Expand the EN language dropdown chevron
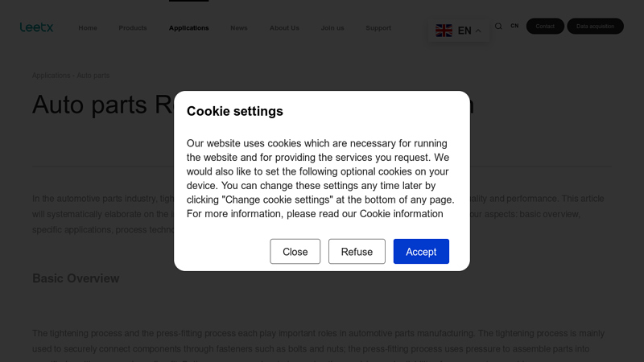 point(478,31)
